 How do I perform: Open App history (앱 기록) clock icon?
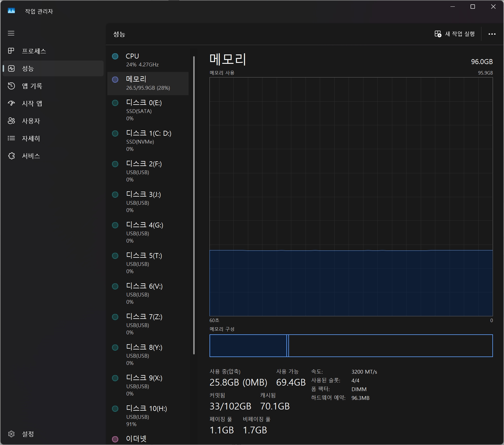[11, 86]
